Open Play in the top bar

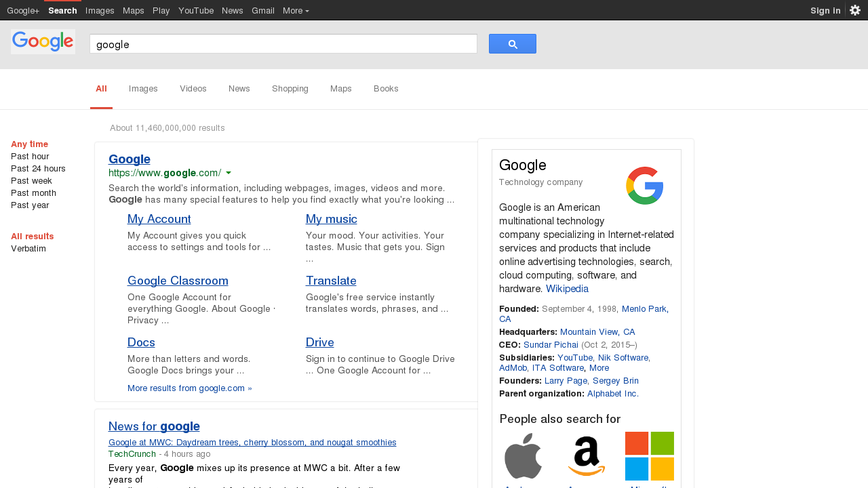[x=161, y=10]
